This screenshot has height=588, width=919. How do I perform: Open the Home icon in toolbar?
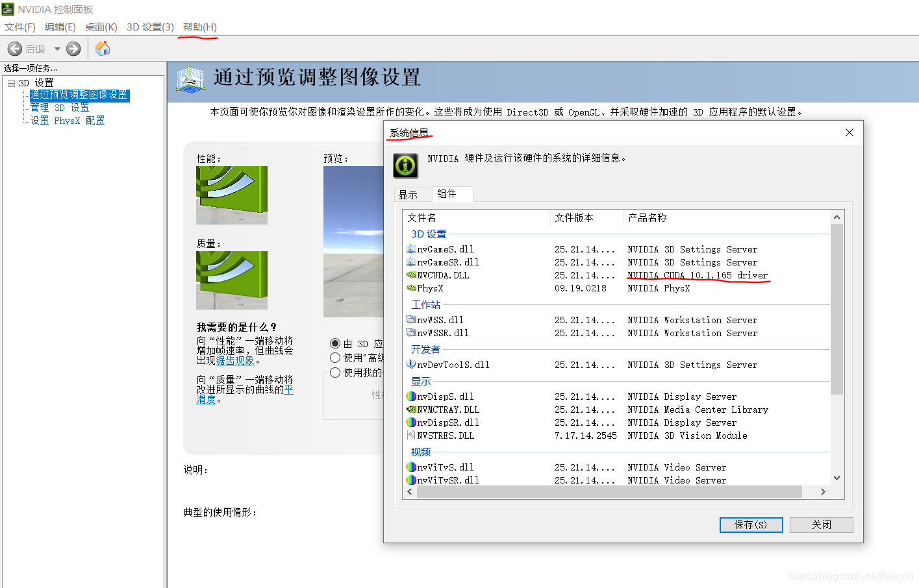(103, 49)
